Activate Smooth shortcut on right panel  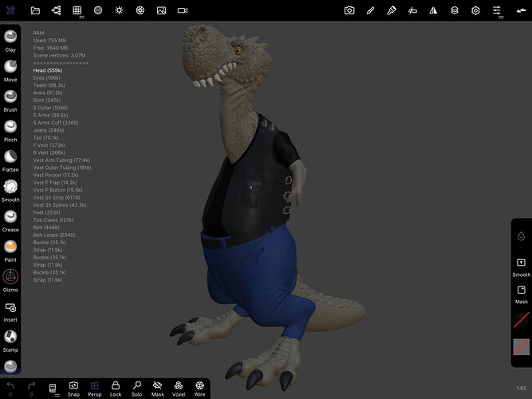coord(521,267)
